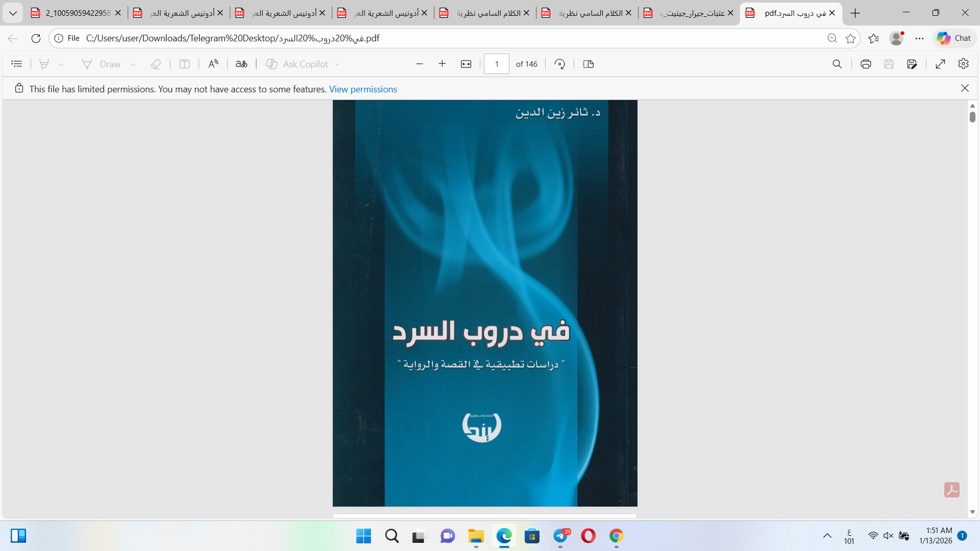Open the widgets panel icon

tap(18, 536)
